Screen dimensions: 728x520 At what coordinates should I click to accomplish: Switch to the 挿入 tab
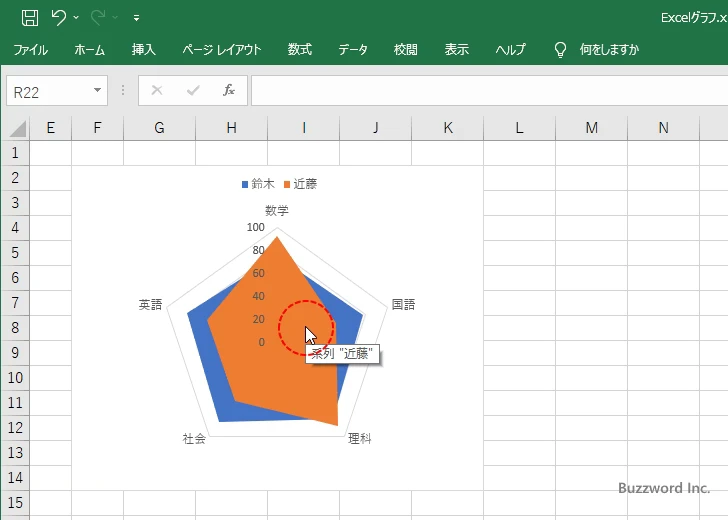coord(143,49)
